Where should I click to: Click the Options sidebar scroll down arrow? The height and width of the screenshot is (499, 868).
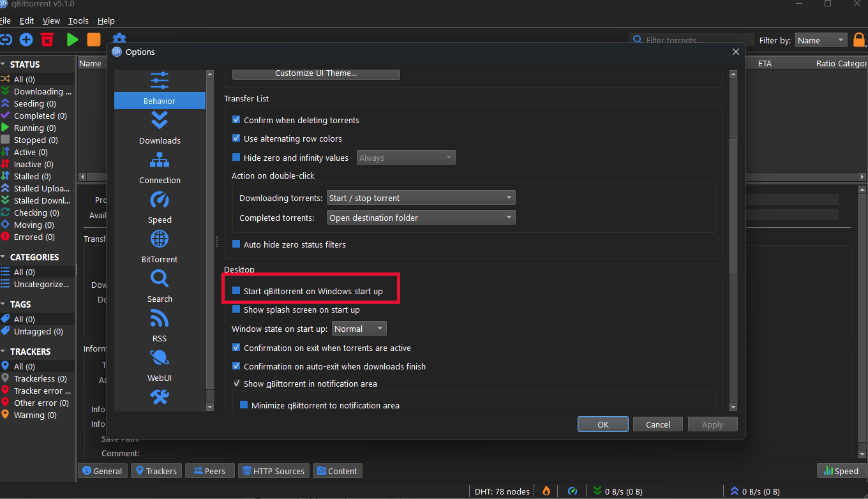tap(210, 407)
